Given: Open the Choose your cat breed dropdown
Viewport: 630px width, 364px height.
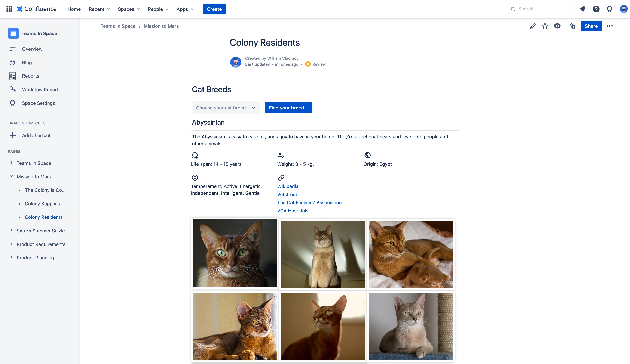Looking at the screenshot, I should (x=226, y=108).
